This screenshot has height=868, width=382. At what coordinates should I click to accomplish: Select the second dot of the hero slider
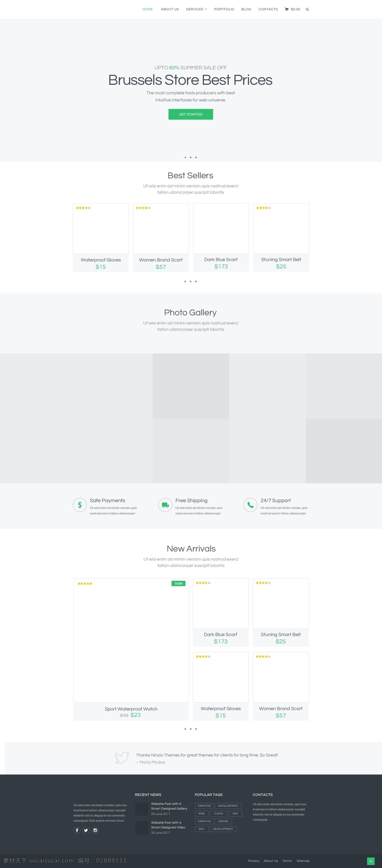191,157
